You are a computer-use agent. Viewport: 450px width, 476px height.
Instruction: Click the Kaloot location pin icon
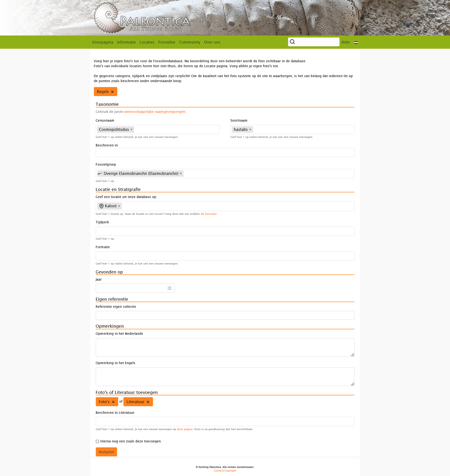(101, 206)
